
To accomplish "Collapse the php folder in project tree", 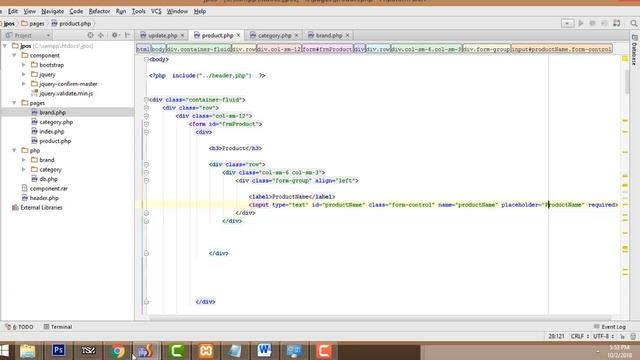I will pyautogui.click(x=14, y=150).
